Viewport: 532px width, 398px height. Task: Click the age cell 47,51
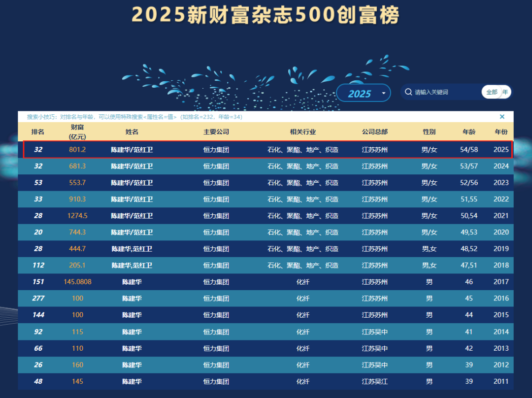pos(469,265)
